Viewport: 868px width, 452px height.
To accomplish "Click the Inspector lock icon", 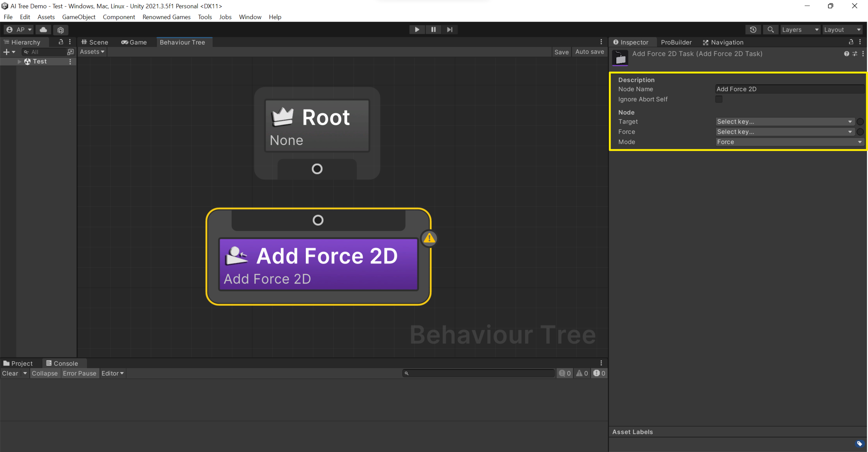I will [x=851, y=42].
